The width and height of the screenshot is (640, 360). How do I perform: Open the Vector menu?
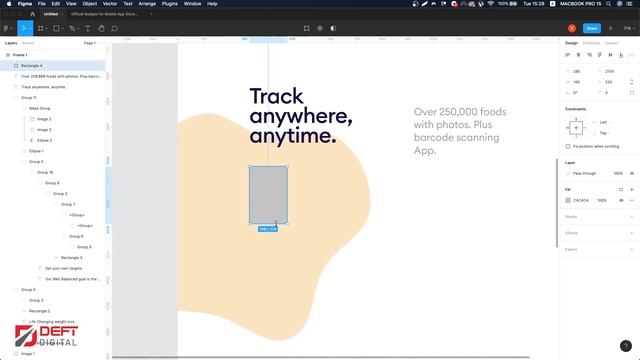pos(110,4)
